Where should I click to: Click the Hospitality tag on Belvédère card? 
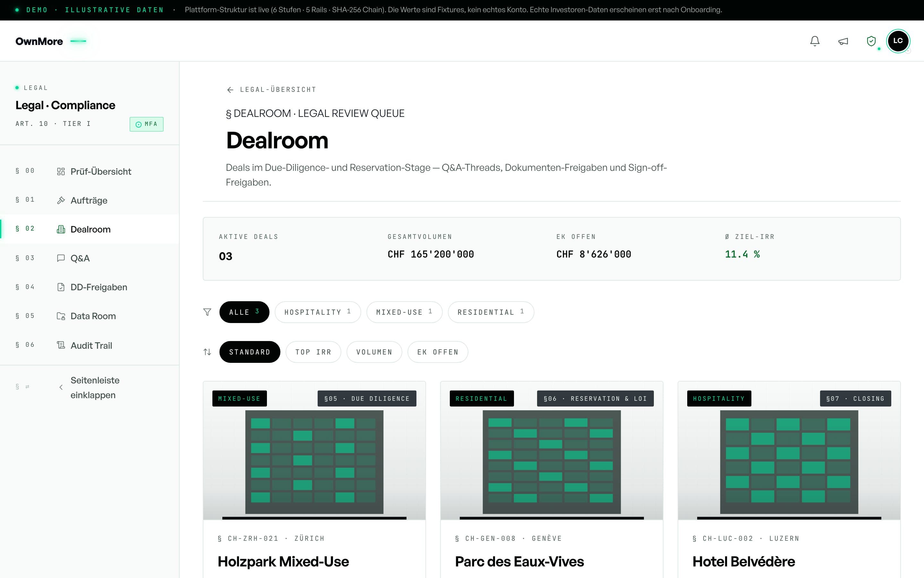[719, 398]
